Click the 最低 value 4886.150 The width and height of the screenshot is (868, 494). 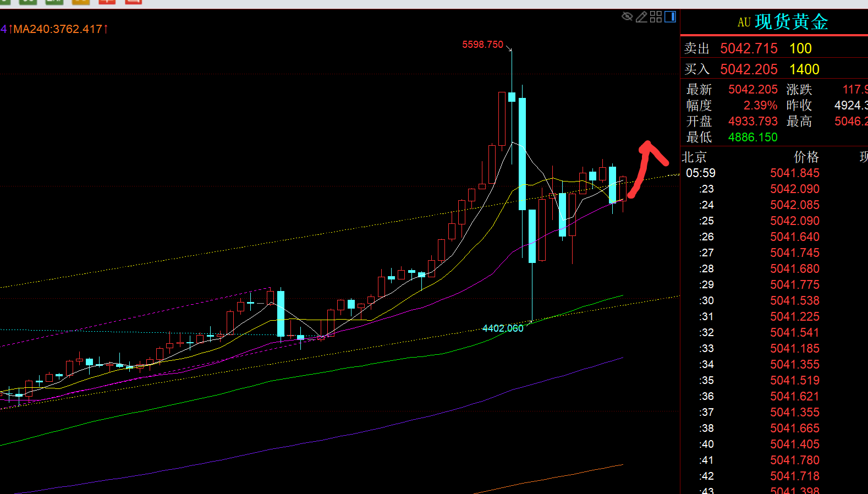(x=753, y=137)
